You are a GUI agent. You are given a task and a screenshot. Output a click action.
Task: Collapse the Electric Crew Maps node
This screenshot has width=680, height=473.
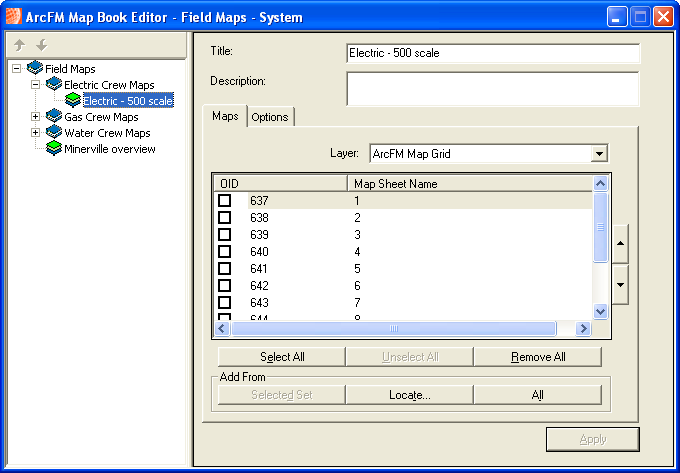[x=36, y=85]
